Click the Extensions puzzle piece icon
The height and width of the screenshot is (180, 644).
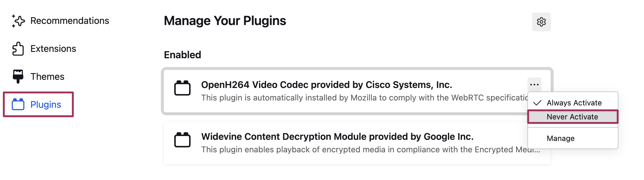[18, 49]
